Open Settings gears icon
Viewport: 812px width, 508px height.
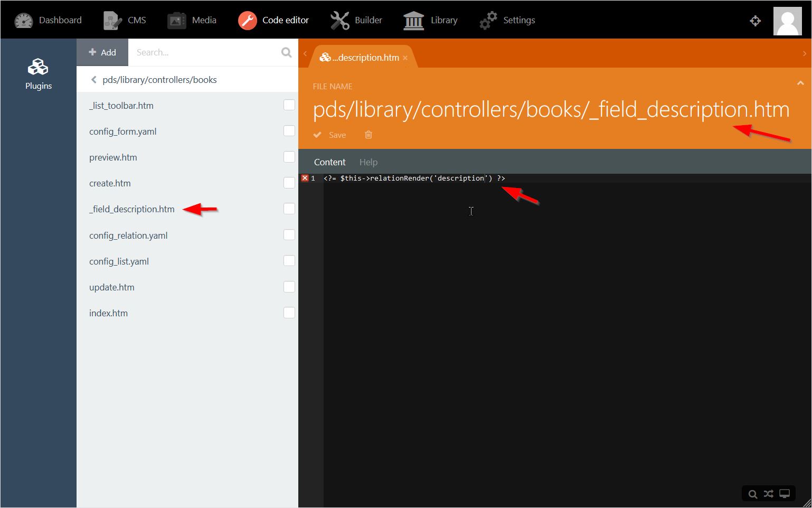click(488, 20)
